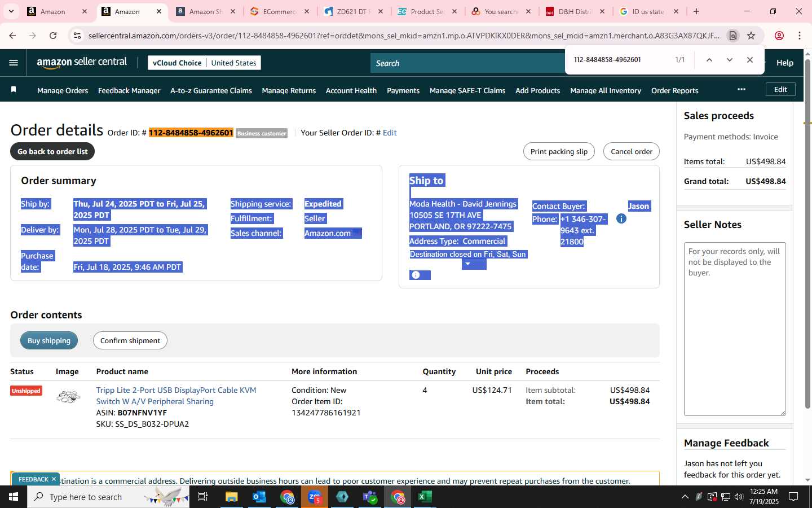Click Print packing slip button
Image resolution: width=812 pixels, height=508 pixels.
pyautogui.click(x=559, y=151)
